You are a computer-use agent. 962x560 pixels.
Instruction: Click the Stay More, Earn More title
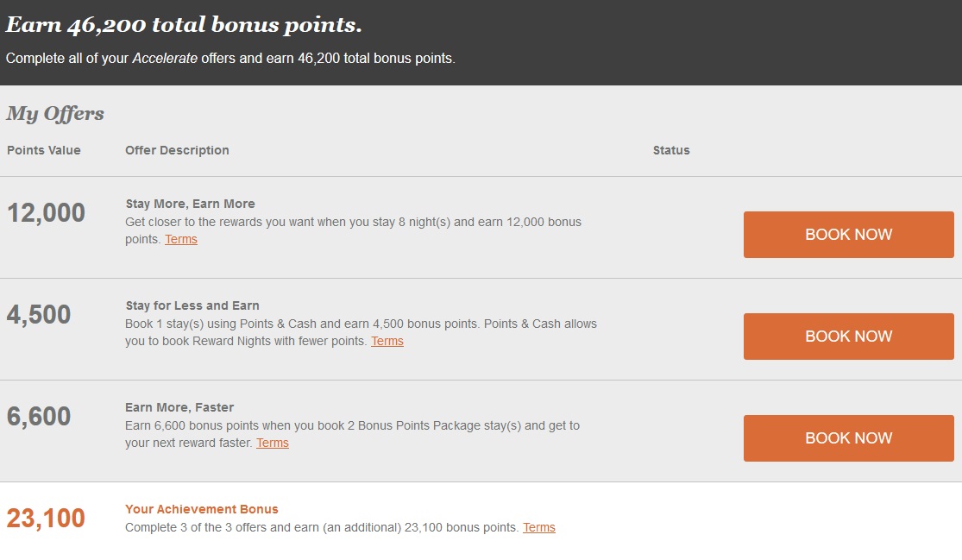190,204
